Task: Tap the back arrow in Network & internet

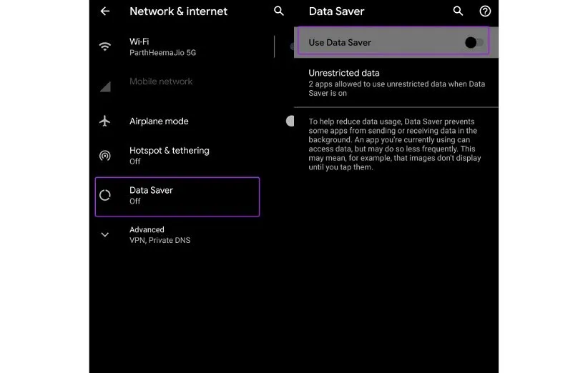Action: (x=105, y=11)
